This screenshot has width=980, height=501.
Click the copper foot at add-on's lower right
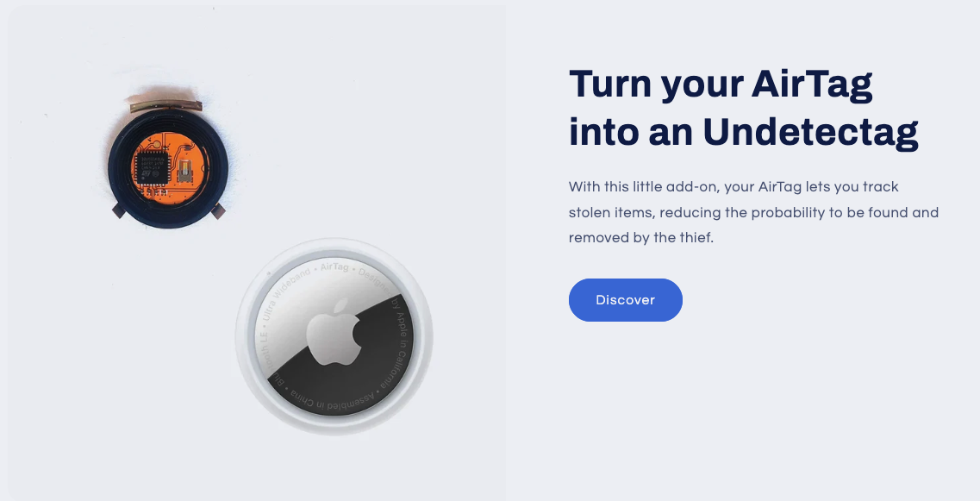point(218,211)
